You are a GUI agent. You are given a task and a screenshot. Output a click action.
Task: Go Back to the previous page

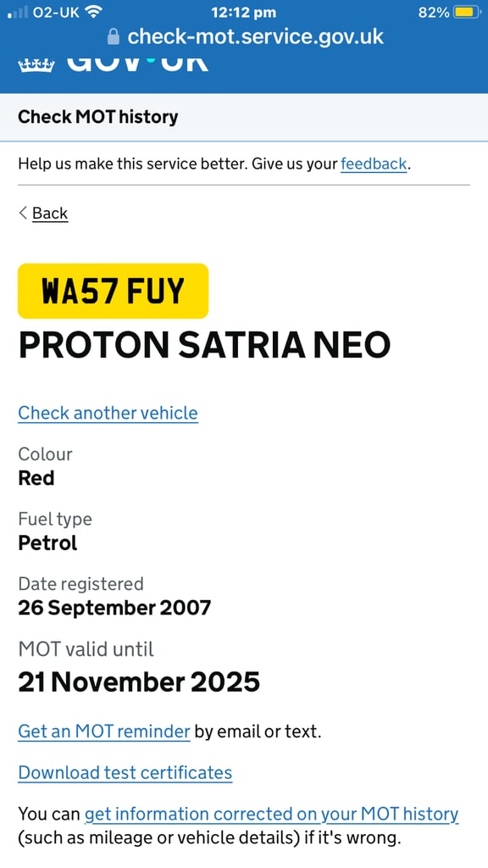pos(50,213)
